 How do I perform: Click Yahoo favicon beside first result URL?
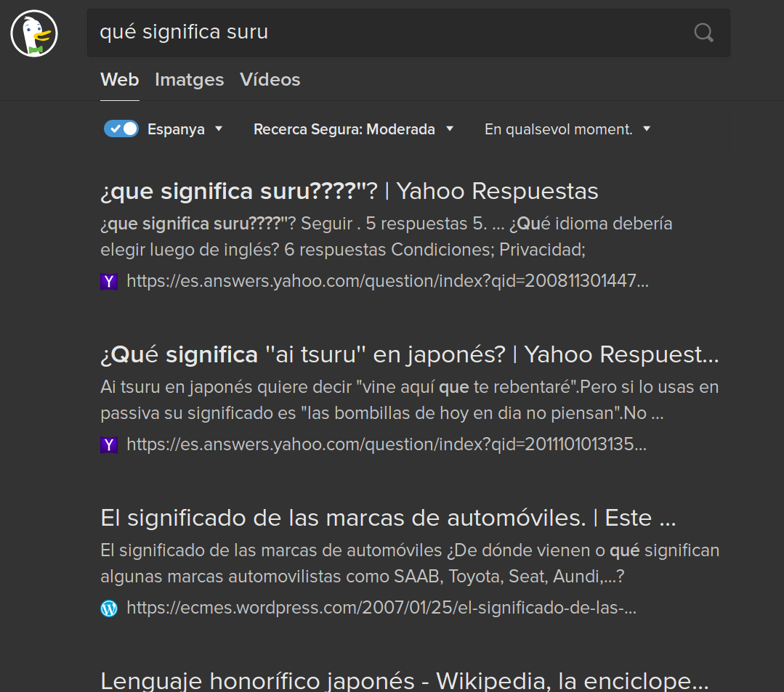tap(108, 282)
